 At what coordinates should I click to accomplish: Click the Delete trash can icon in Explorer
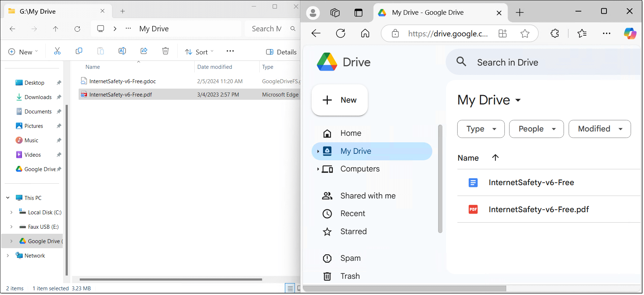pos(165,51)
